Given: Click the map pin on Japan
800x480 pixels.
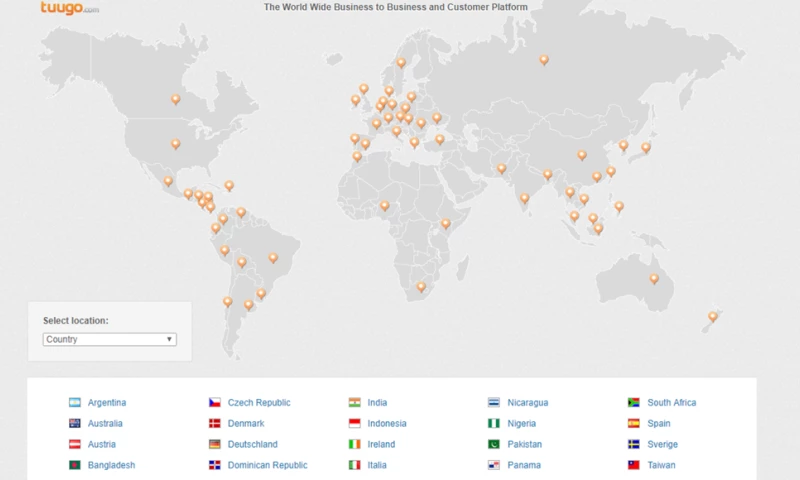Looking at the screenshot, I should (646, 148).
